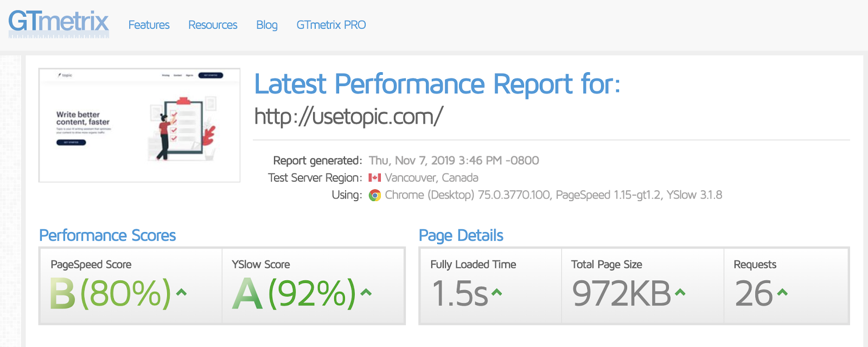The height and width of the screenshot is (347, 868).
Task: Click the Page Details heading
Action: pos(461,235)
